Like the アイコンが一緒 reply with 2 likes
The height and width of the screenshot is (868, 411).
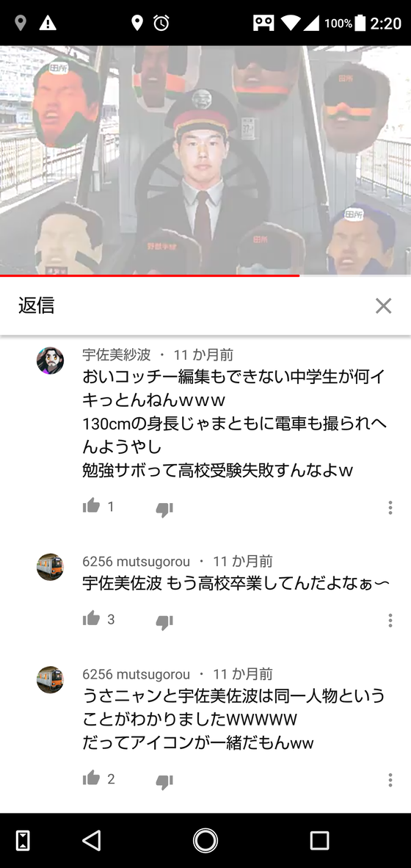pos(91,778)
